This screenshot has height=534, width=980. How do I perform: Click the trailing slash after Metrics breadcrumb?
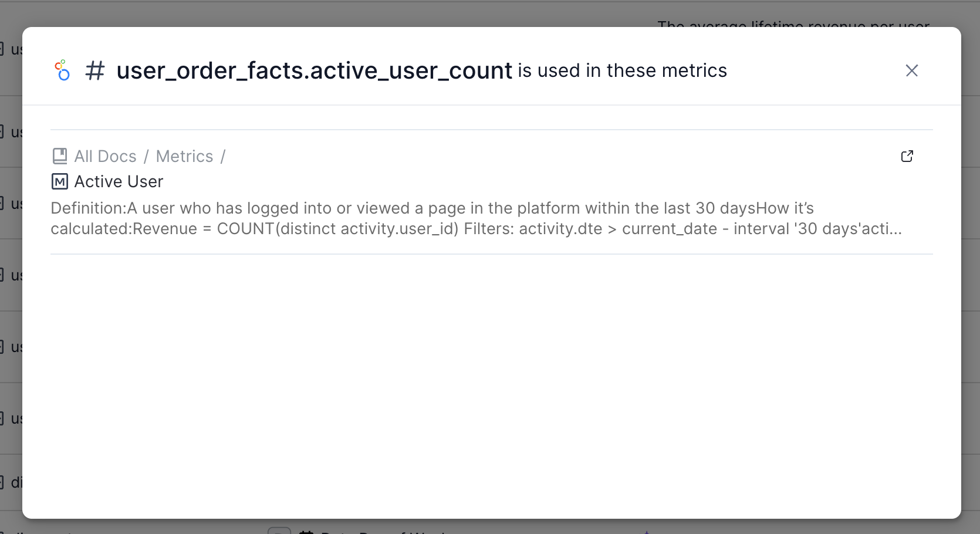coord(223,156)
